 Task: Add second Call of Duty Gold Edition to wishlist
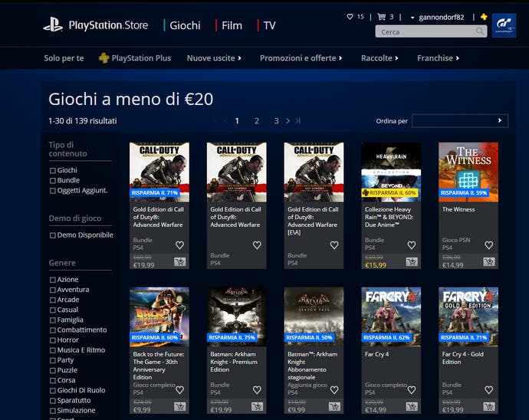point(257,245)
